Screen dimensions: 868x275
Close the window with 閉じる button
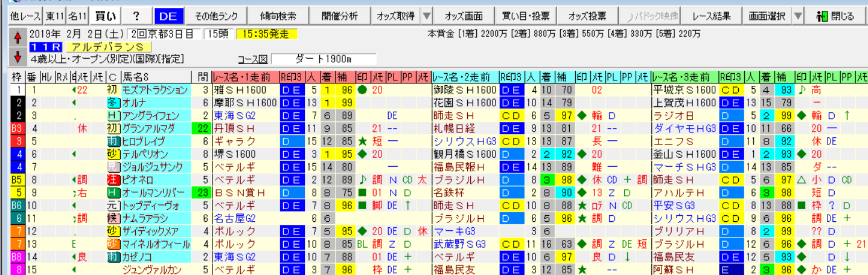pyautogui.click(x=835, y=16)
